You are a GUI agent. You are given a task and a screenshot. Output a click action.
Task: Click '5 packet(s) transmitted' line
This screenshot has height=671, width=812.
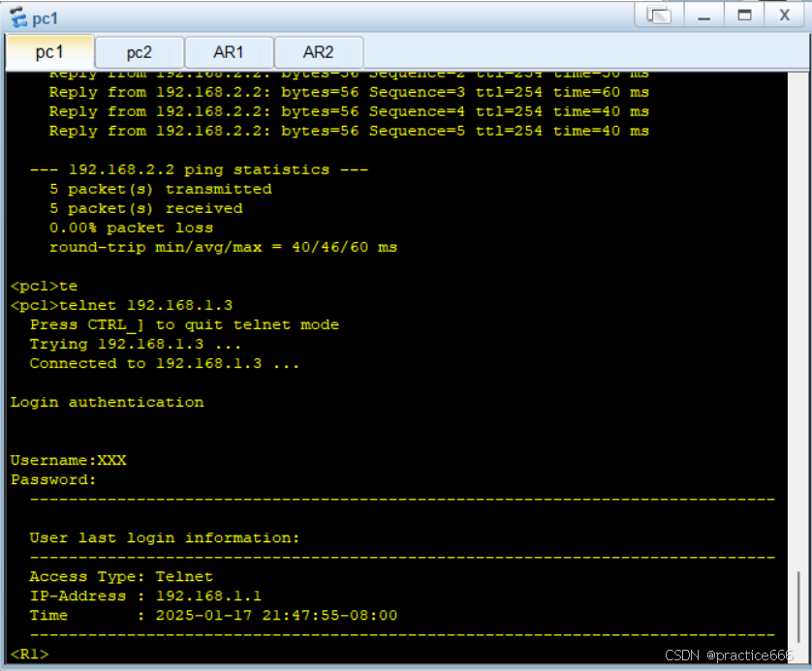tap(161, 189)
